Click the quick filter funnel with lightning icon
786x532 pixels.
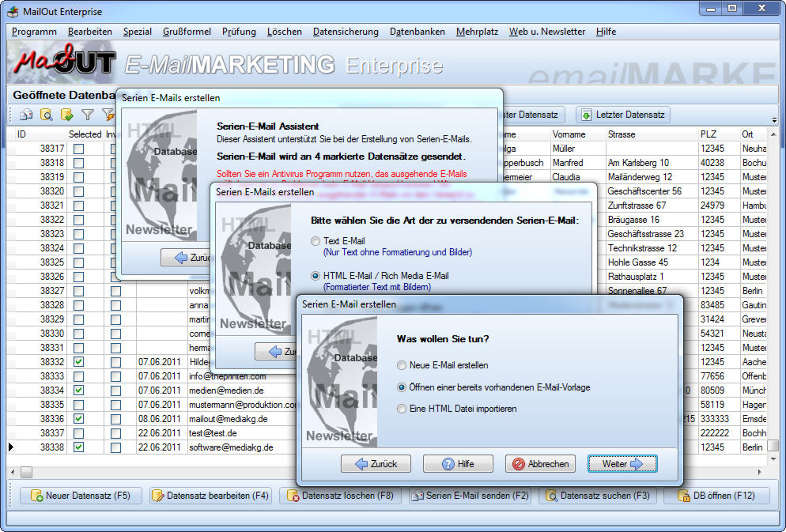[x=108, y=115]
